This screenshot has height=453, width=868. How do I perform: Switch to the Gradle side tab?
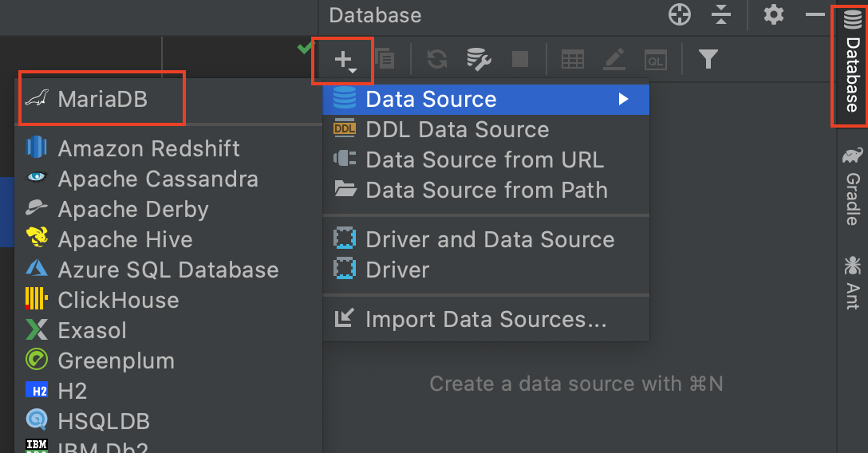point(853,186)
